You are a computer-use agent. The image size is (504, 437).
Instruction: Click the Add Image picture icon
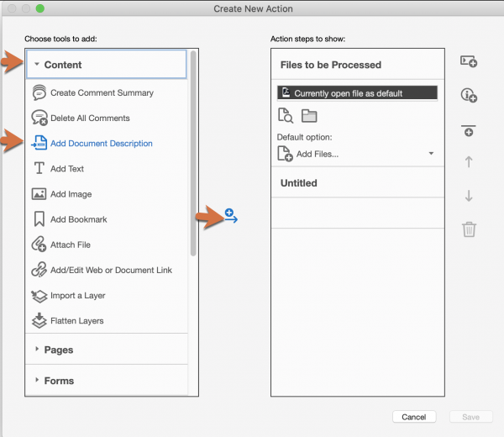point(39,194)
